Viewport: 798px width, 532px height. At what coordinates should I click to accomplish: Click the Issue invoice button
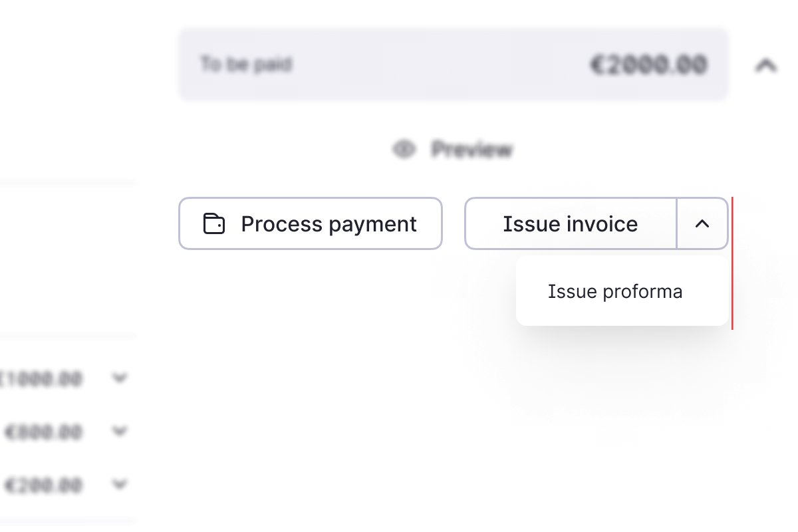click(571, 223)
